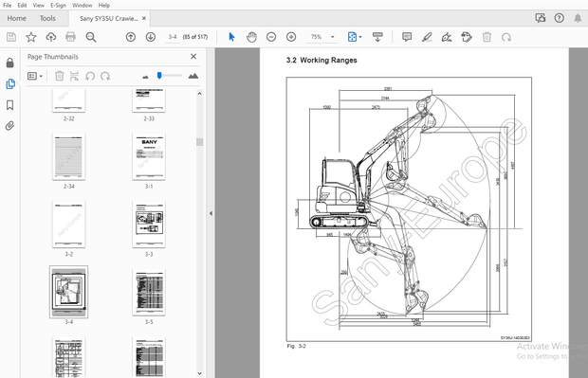
Task: Switch to the Tools tab
Action: (47, 18)
